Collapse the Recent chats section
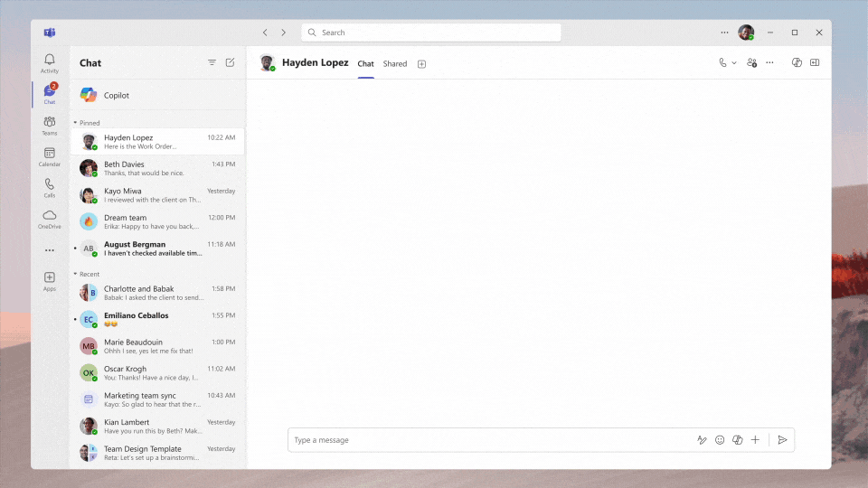 pyautogui.click(x=76, y=274)
